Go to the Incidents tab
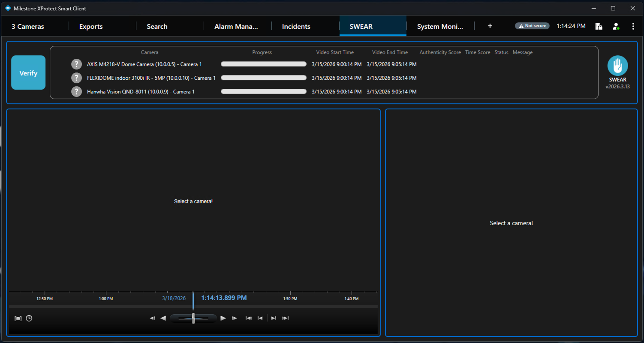This screenshot has height=343, width=644. pos(296,27)
